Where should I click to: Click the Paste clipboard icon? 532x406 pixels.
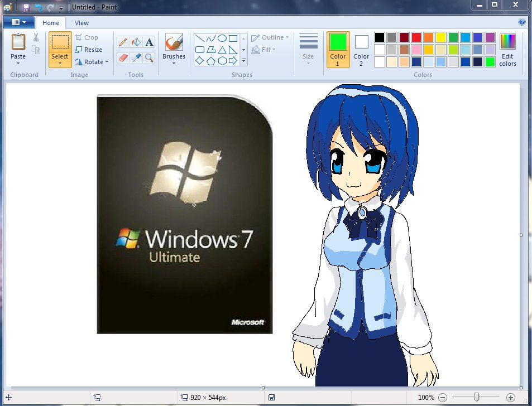(18, 42)
